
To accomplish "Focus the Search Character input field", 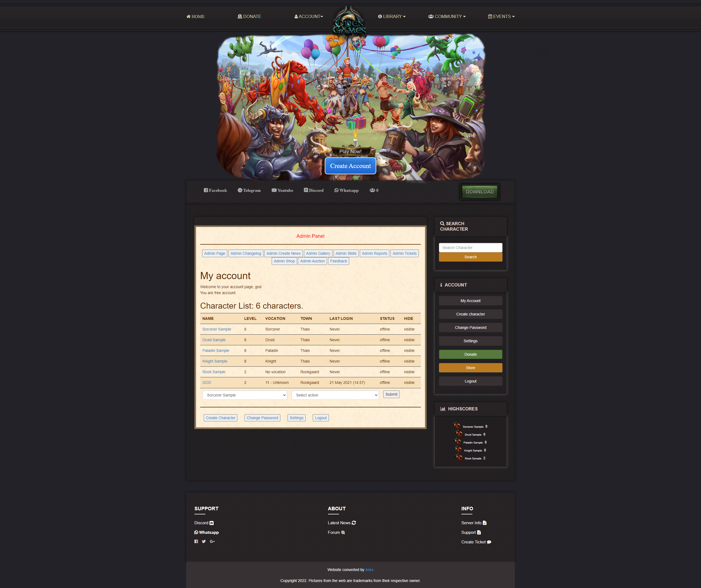I will coord(471,247).
